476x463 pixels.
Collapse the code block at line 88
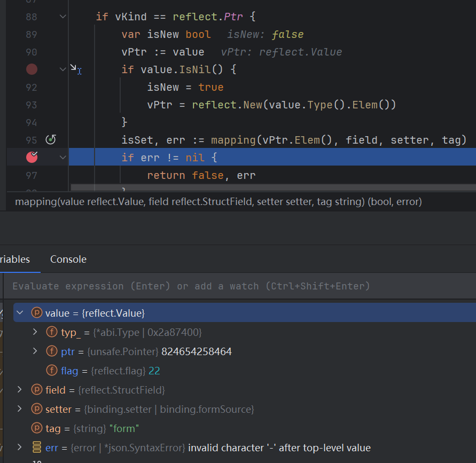point(63,17)
